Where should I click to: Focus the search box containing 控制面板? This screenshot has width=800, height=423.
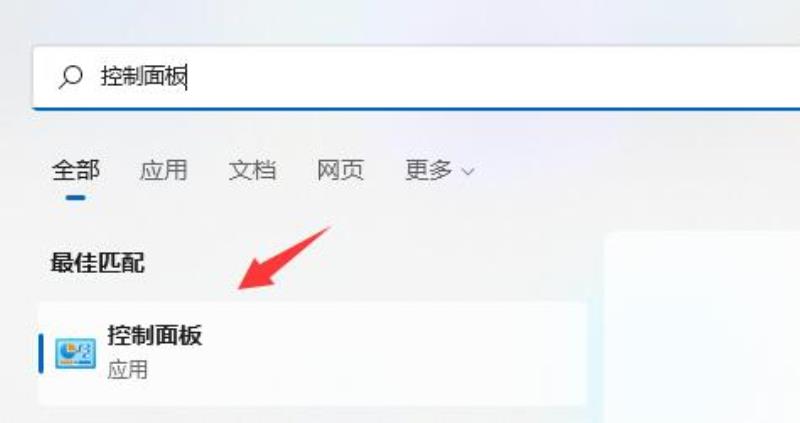coord(416,77)
